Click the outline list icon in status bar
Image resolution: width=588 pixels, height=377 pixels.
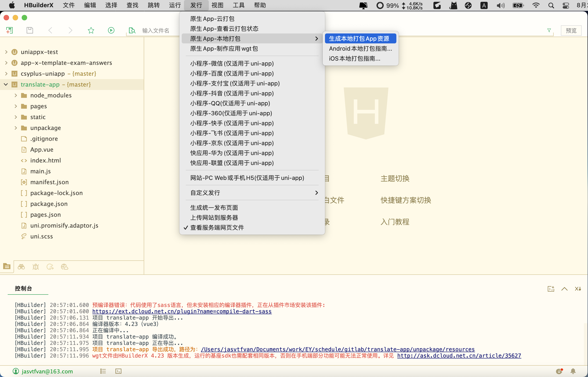(103, 371)
